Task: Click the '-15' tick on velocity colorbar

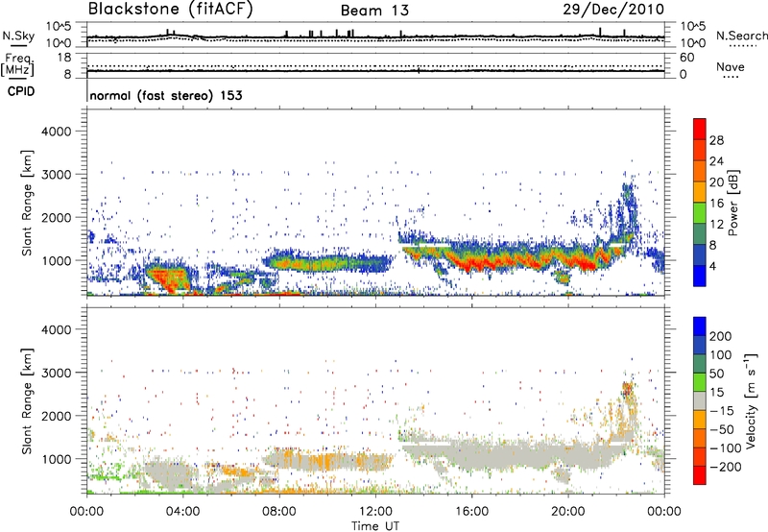Action: [x=722, y=410]
